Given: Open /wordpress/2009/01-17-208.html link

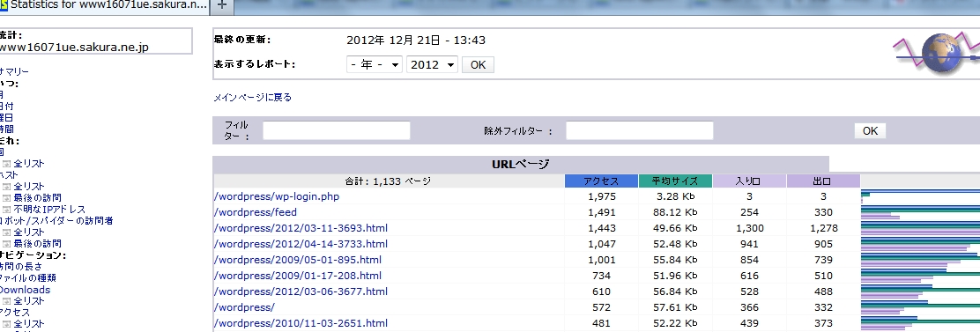Looking at the screenshot, I should (298, 276).
